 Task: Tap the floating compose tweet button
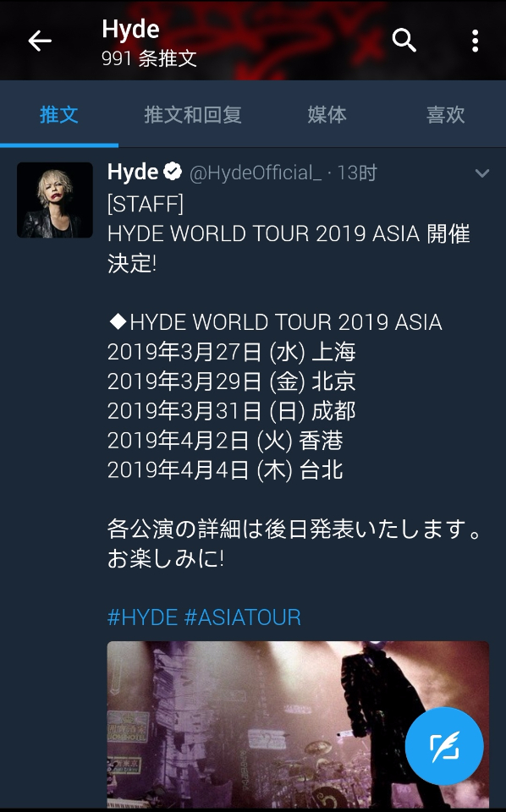pos(444,745)
